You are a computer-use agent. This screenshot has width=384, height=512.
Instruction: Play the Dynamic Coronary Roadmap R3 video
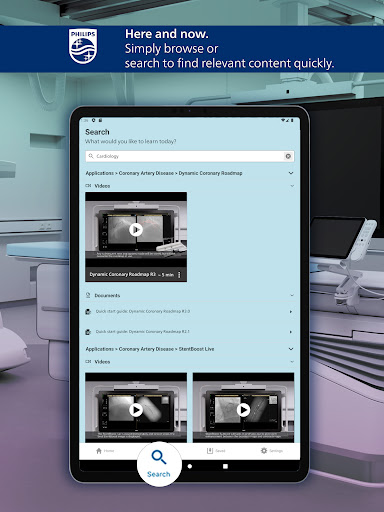136,229
